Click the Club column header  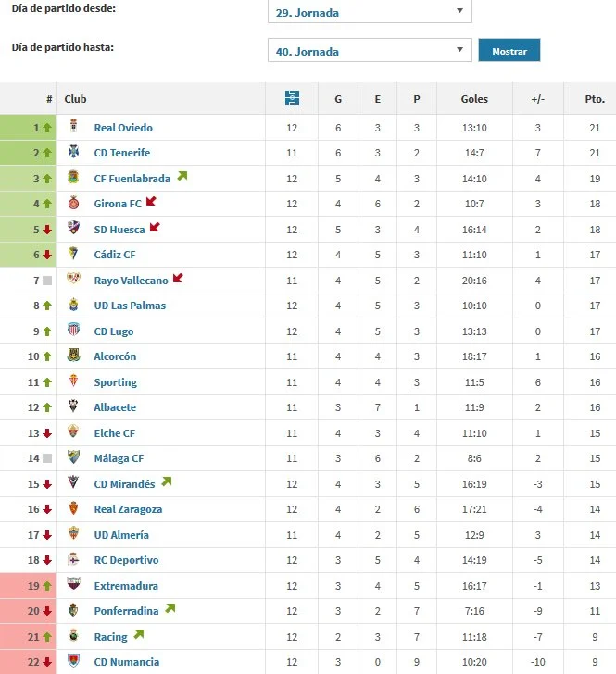75,99
